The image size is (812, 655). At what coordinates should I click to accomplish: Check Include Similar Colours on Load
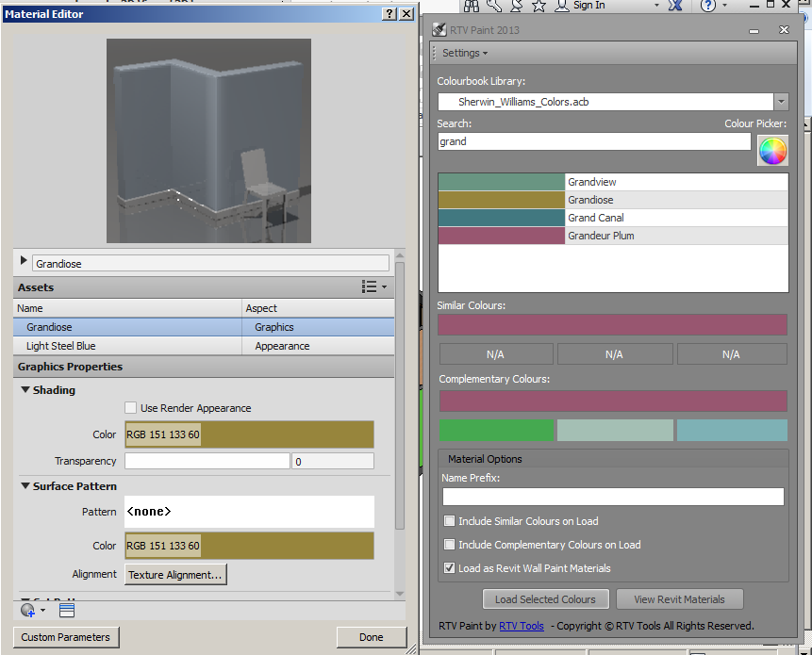click(450, 521)
